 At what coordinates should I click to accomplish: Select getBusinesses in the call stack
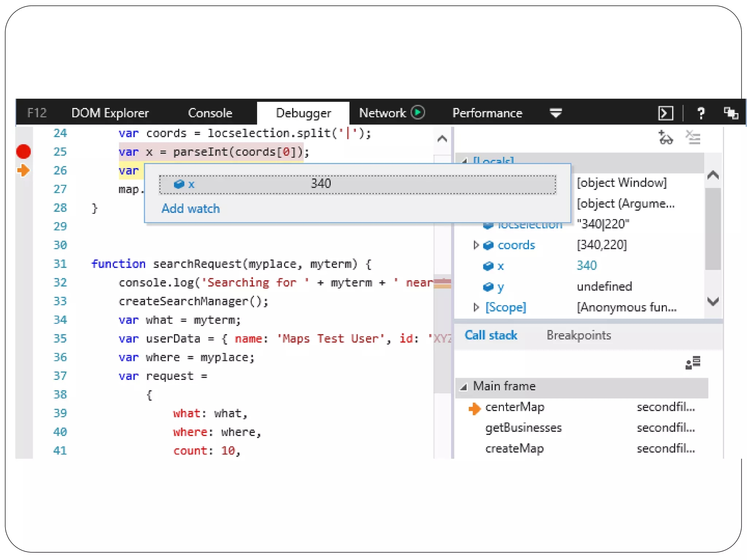click(x=523, y=428)
